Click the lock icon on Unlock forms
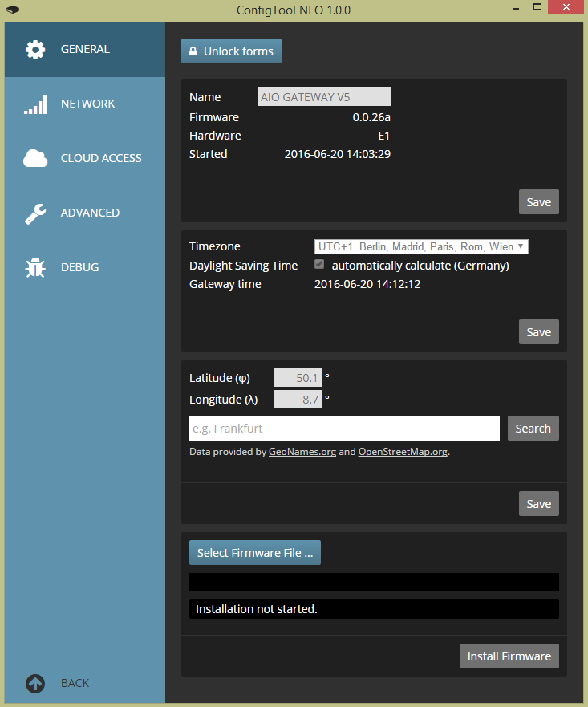The width and height of the screenshot is (588, 707). [193, 51]
